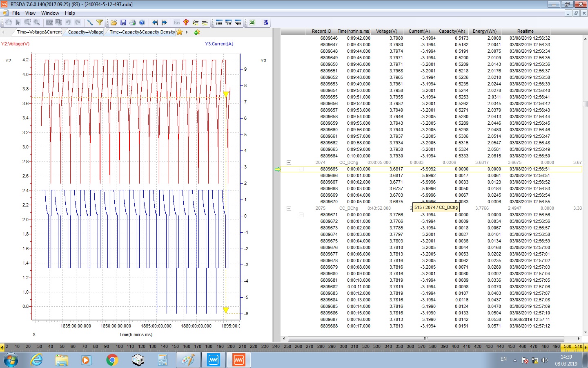
Task: Open Chrome from the Windows taskbar
Action: coord(112,360)
